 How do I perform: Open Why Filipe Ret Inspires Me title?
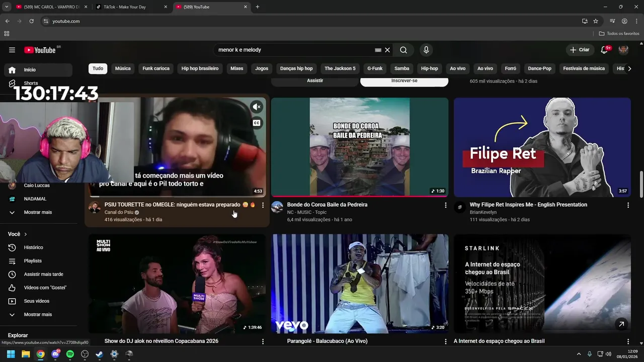click(528, 205)
